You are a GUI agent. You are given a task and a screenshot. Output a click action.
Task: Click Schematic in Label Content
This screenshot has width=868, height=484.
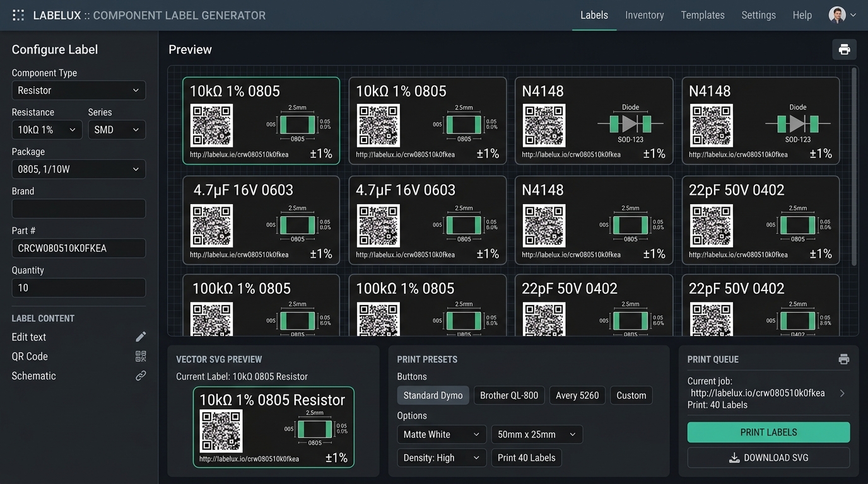(34, 376)
